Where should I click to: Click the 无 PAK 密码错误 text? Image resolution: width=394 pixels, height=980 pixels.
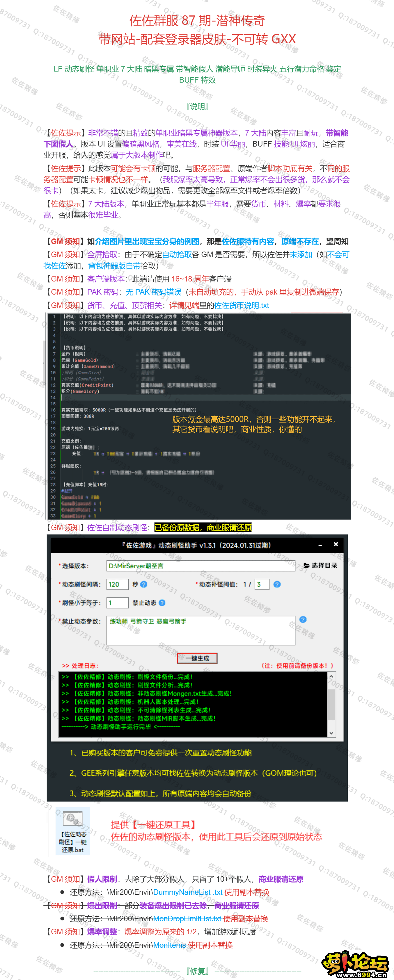click(153, 292)
